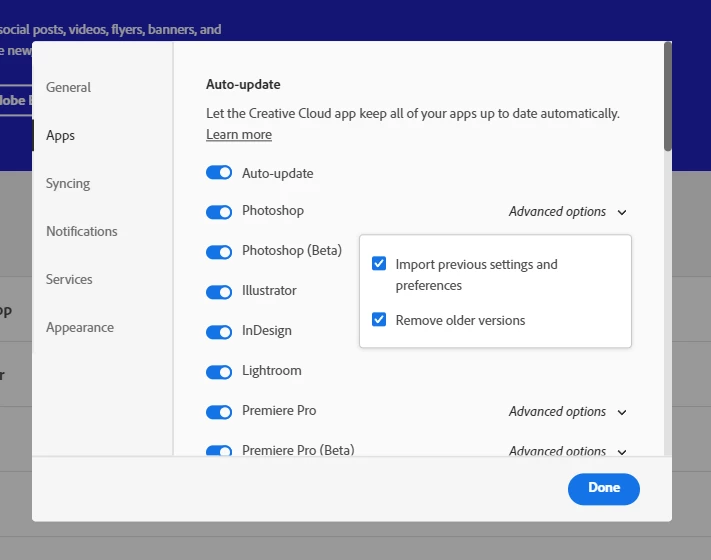
Task: Turn off the main Auto-update toggle
Action: coord(219,172)
